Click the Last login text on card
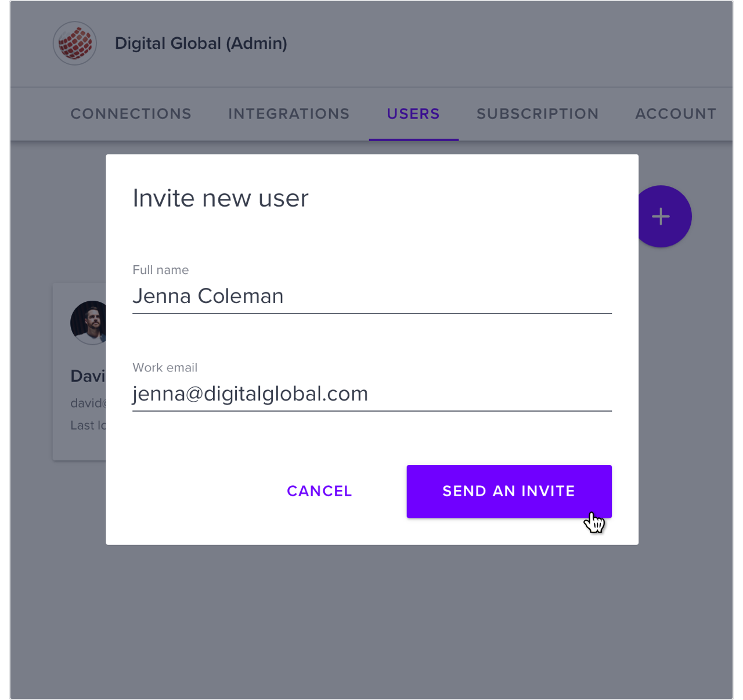Viewport: 743px width, 700px height. 88,425
